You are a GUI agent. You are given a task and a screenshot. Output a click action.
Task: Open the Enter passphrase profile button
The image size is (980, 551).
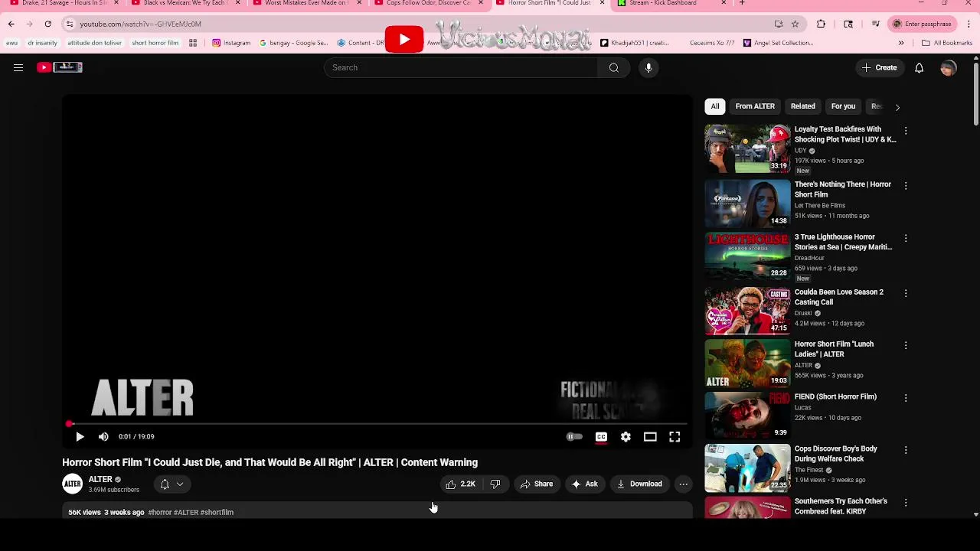click(x=922, y=24)
